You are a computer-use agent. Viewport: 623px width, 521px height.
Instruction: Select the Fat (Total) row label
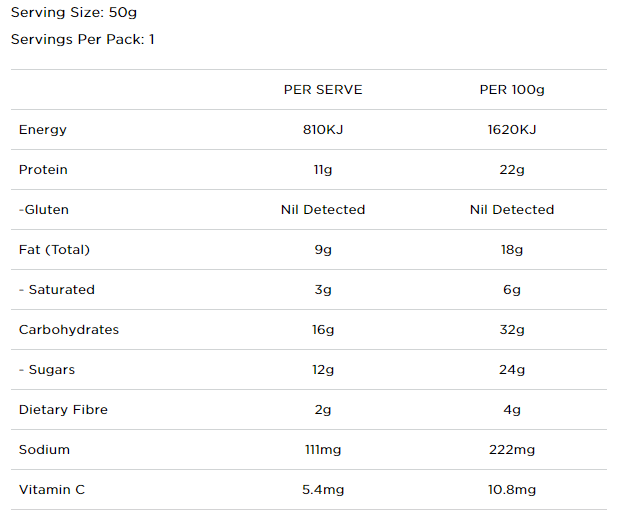[54, 250]
